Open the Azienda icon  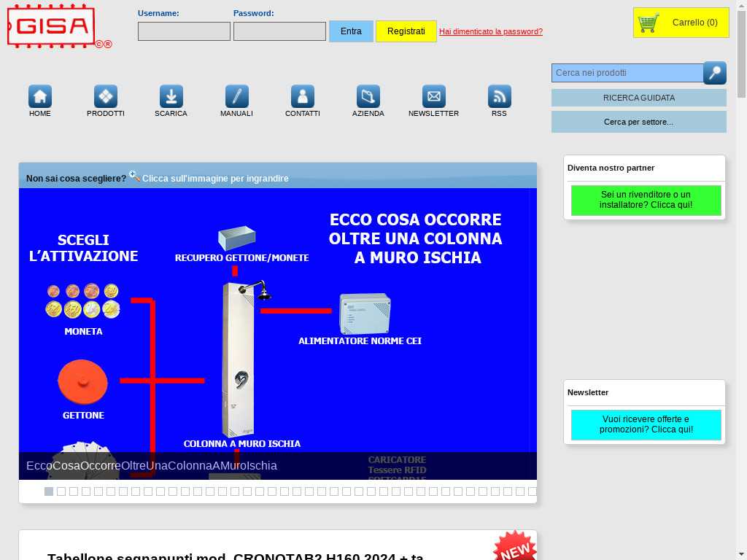click(x=368, y=96)
